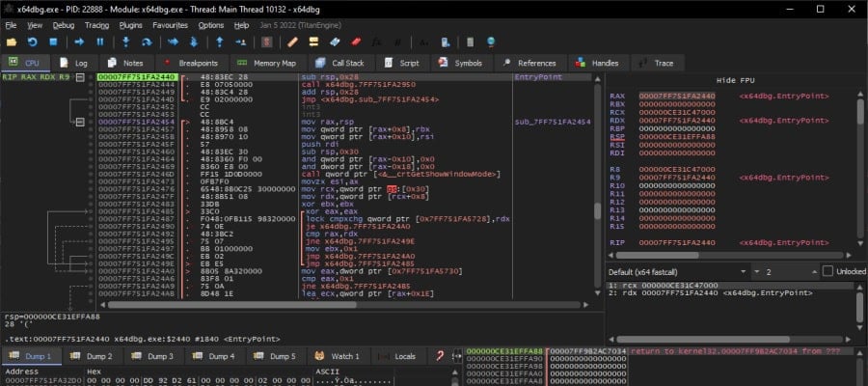Click the Open file folder icon
The image size is (868, 386).
11,42
